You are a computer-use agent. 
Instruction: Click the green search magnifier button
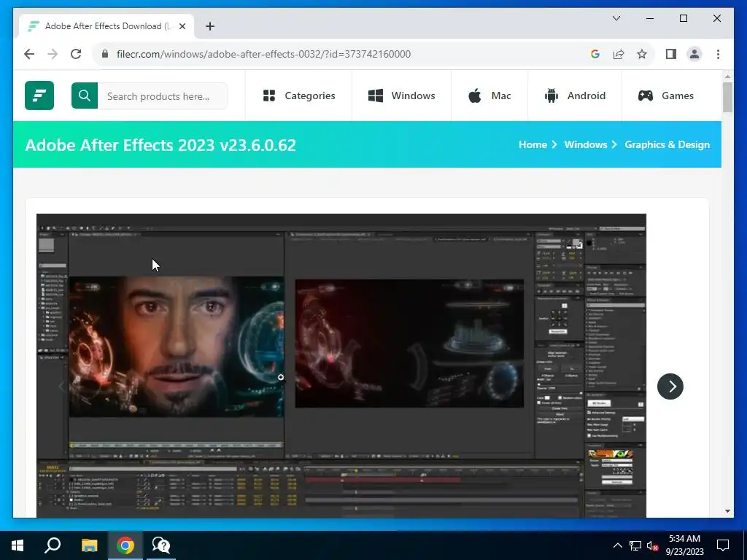(x=85, y=96)
